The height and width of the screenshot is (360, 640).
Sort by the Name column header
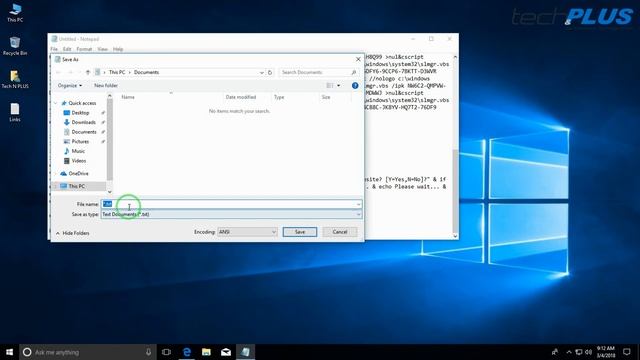point(128,97)
